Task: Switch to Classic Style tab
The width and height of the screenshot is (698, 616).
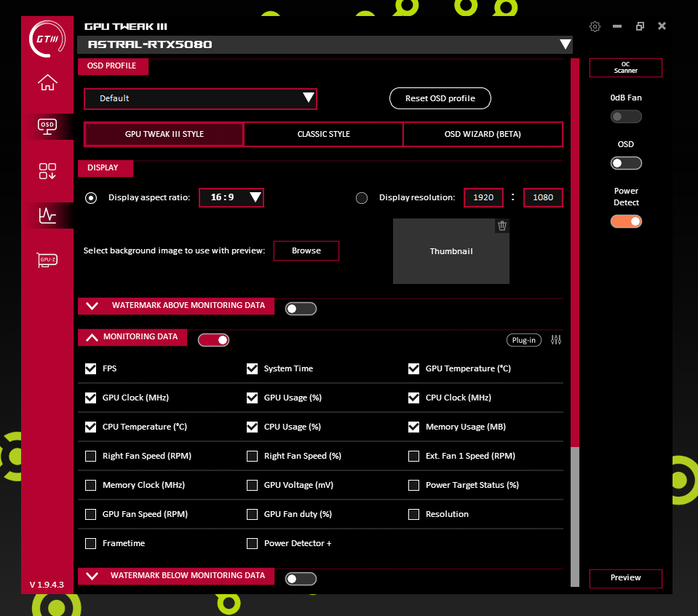Action: [x=324, y=134]
